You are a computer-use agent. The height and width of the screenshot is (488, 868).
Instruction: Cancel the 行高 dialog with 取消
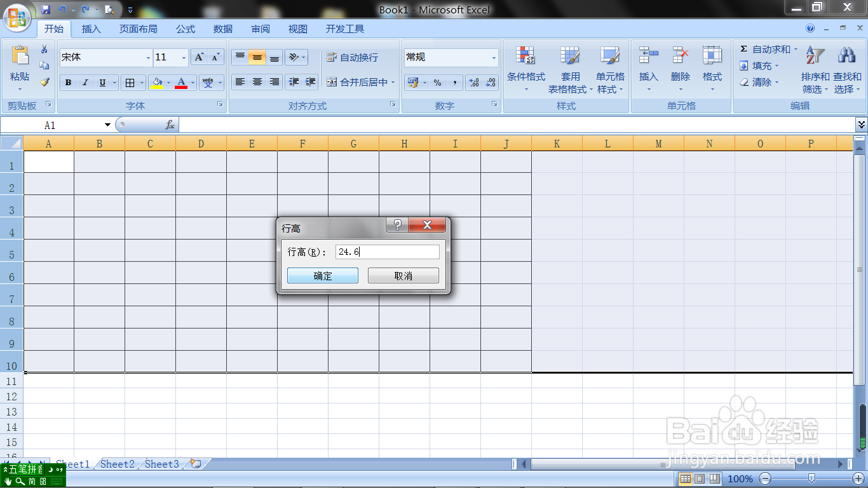coord(403,276)
